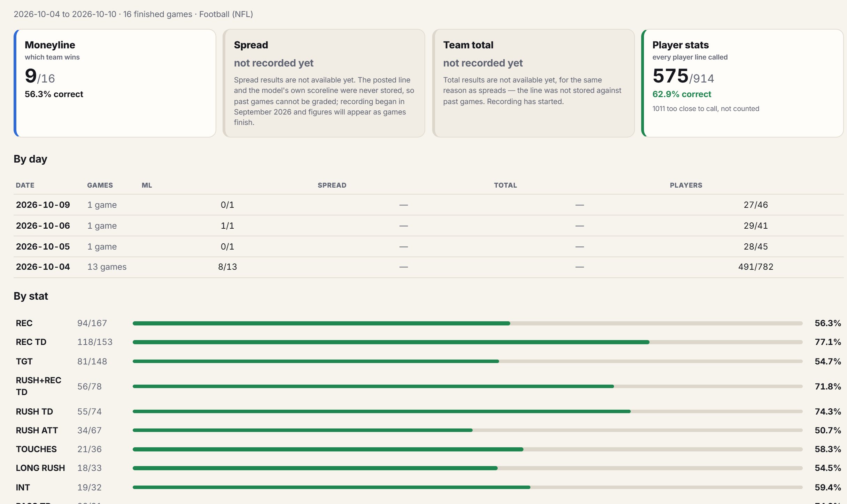Screen dimensions: 847x504
Task: Click the 'By stat' section heading
Action: click(x=31, y=296)
